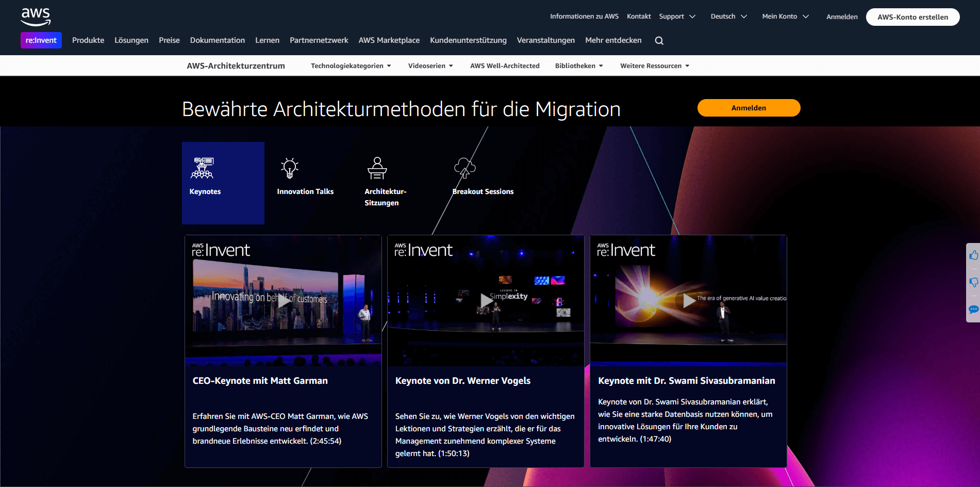Click the thumbs down feedback icon
Viewport: 980px width, 487px height.
click(973, 282)
